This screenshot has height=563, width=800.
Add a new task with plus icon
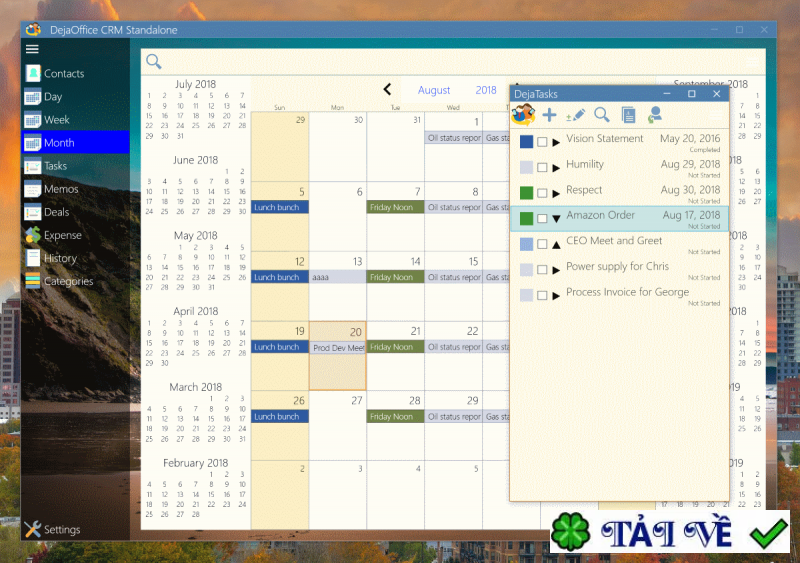(x=549, y=114)
